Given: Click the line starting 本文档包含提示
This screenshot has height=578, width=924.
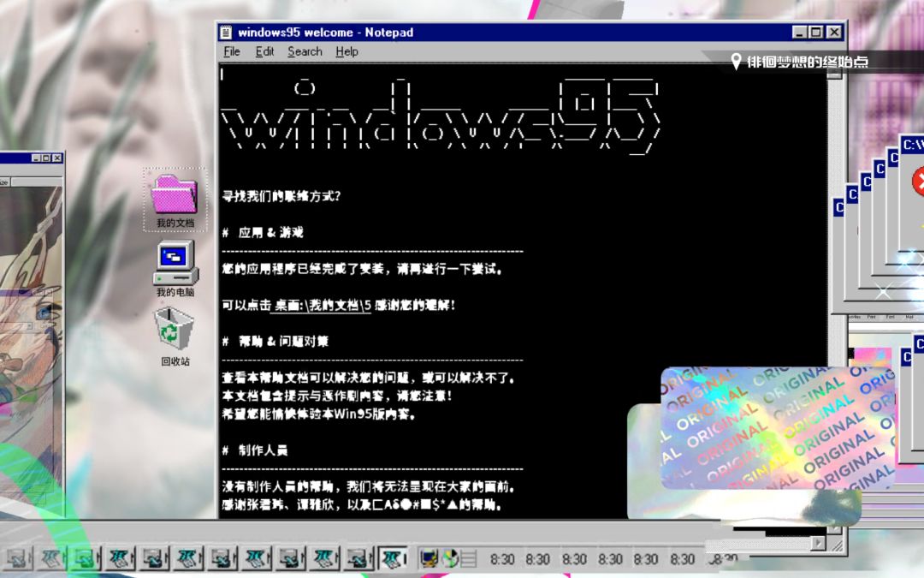Looking at the screenshot, I should (337, 396).
